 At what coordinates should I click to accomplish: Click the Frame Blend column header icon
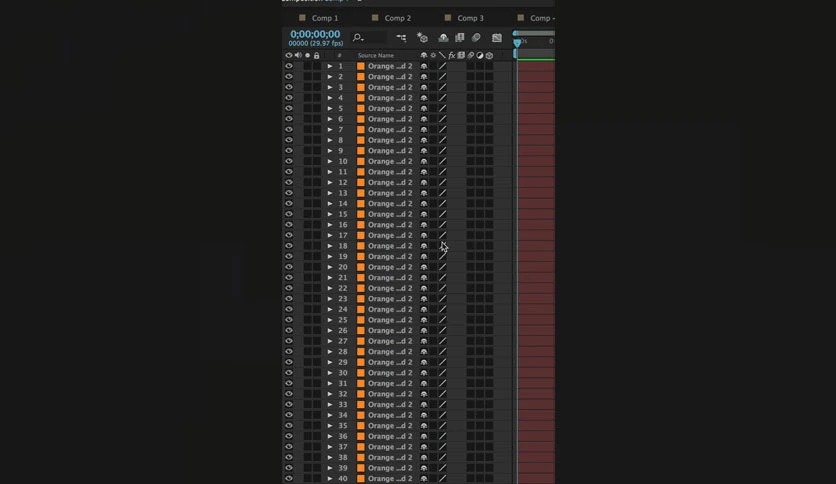[x=461, y=55]
